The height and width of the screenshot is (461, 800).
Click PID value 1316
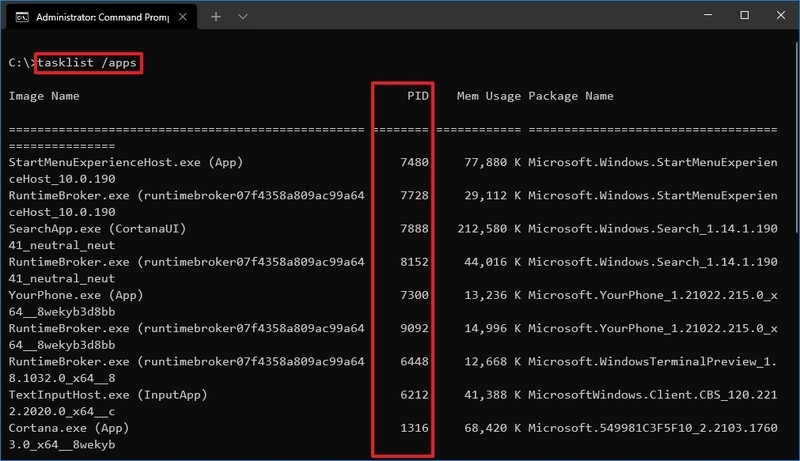414,427
